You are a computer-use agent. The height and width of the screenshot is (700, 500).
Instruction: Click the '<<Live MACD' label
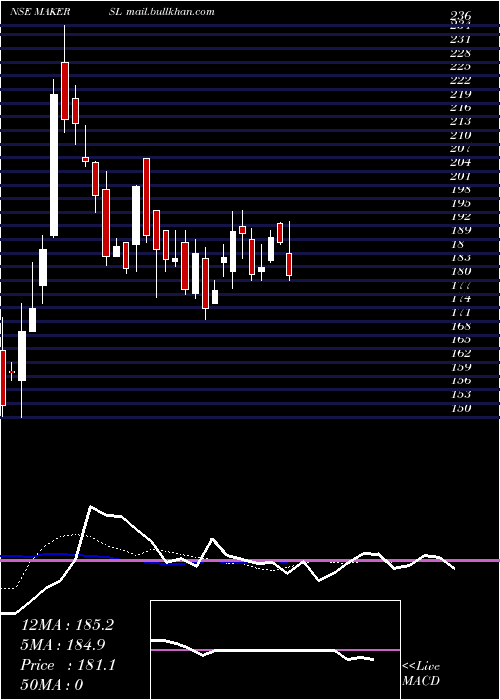(x=421, y=674)
